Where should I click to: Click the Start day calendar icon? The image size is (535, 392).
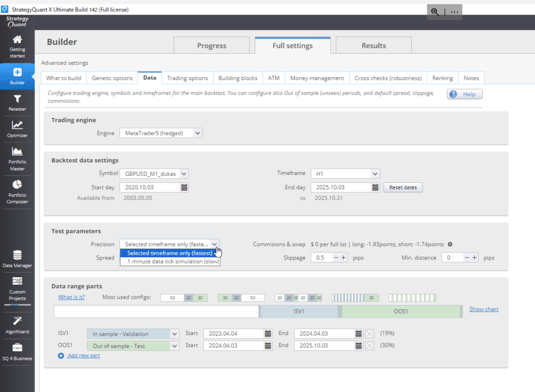pos(184,187)
